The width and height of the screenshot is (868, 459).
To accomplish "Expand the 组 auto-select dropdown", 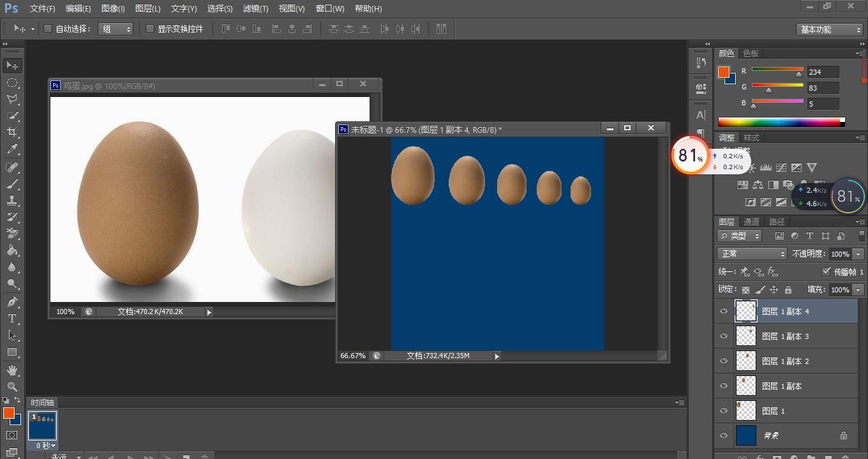I will click(116, 29).
